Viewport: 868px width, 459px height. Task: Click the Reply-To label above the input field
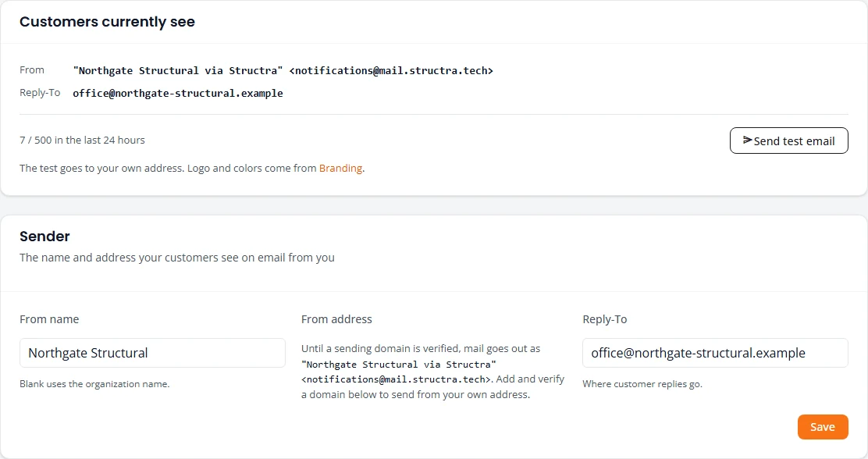pos(604,319)
